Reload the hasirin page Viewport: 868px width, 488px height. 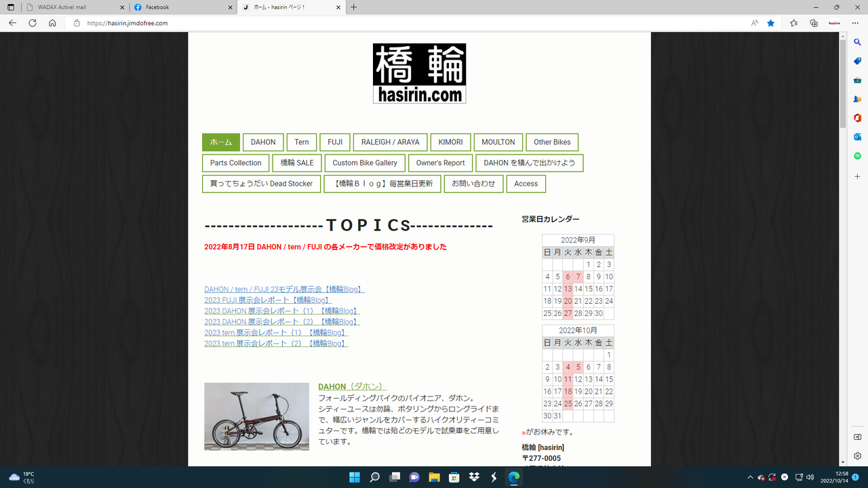(32, 22)
